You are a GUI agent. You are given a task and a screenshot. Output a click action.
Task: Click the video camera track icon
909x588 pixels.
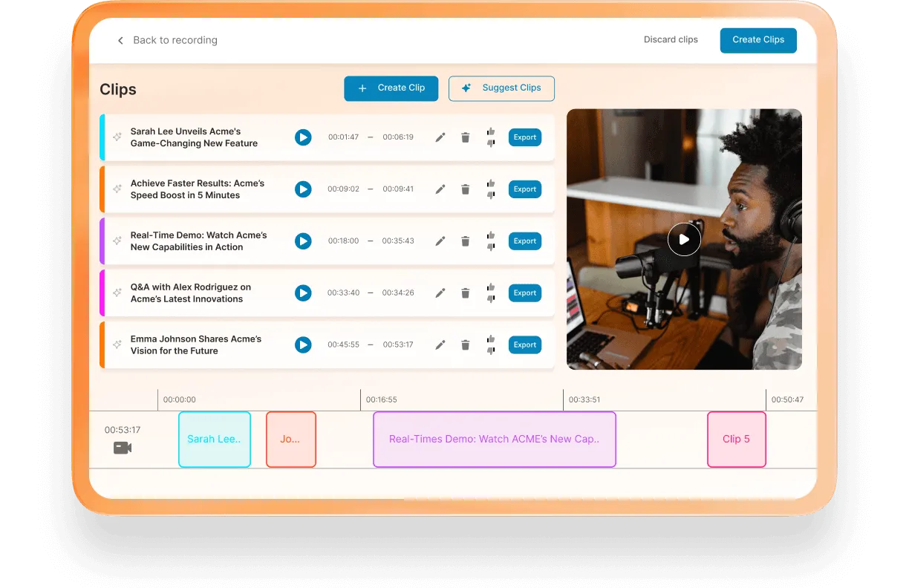click(x=123, y=448)
